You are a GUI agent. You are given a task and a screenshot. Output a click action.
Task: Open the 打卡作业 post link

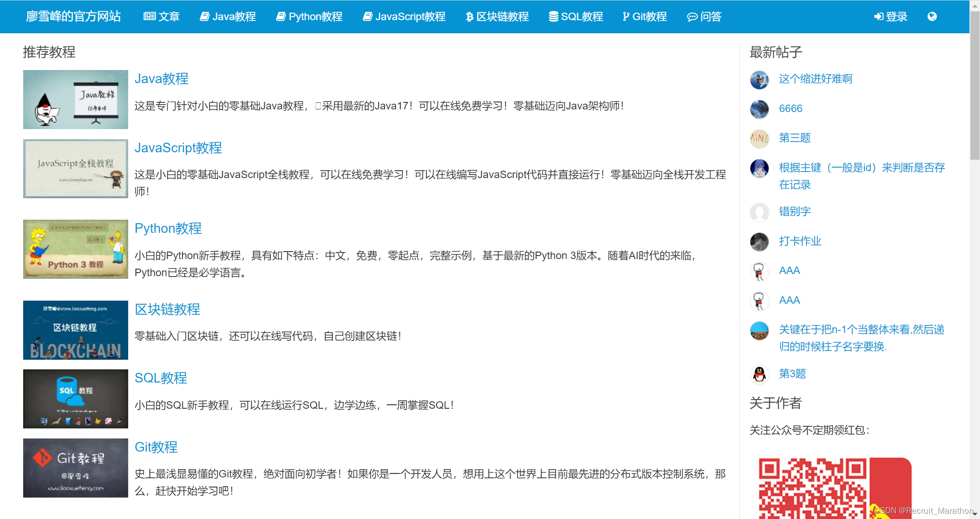coord(800,241)
